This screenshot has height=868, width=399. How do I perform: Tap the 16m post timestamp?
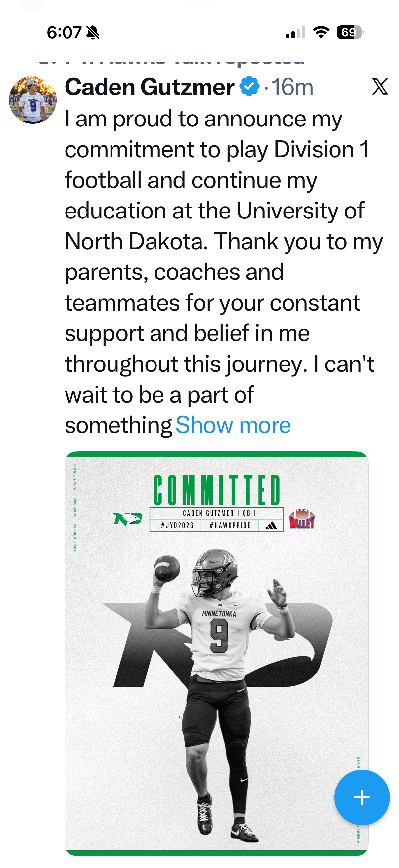click(x=292, y=87)
